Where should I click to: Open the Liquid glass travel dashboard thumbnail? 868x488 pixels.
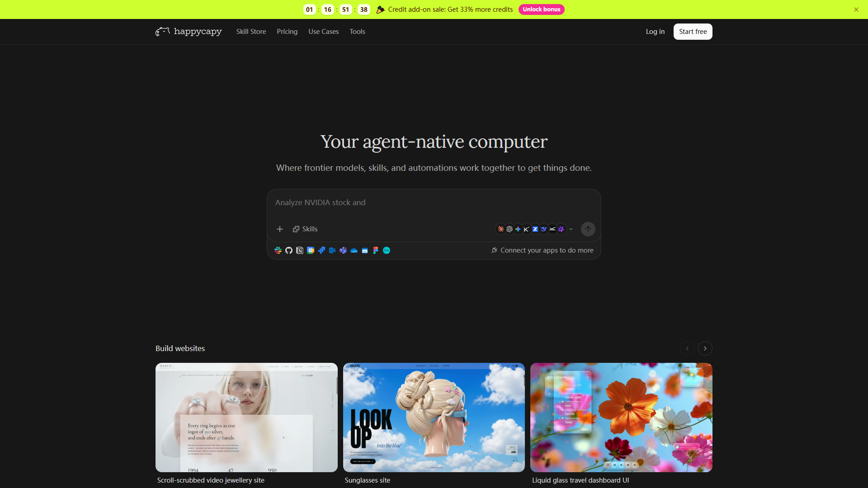pyautogui.click(x=621, y=418)
